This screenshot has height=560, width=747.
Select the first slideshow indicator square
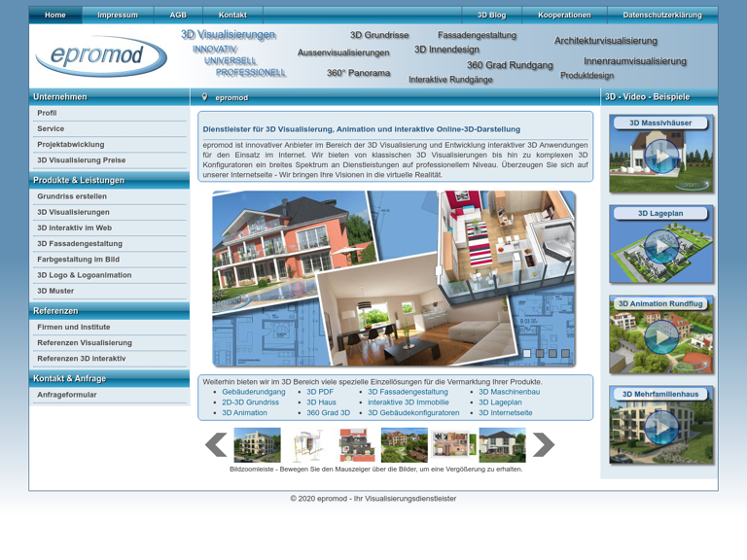(x=527, y=354)
